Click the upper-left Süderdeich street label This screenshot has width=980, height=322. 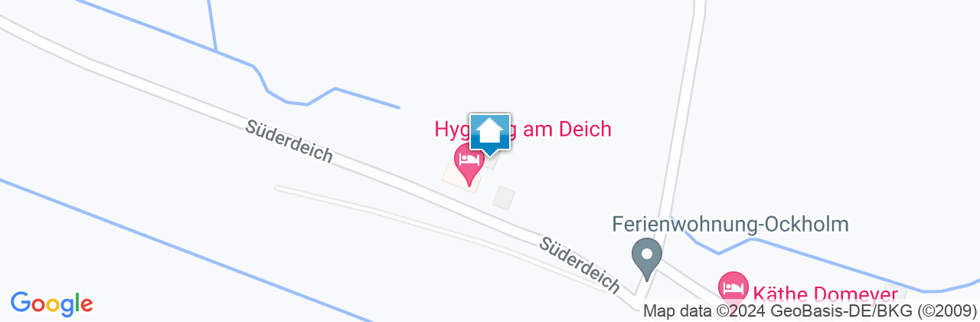click(289, 141)
